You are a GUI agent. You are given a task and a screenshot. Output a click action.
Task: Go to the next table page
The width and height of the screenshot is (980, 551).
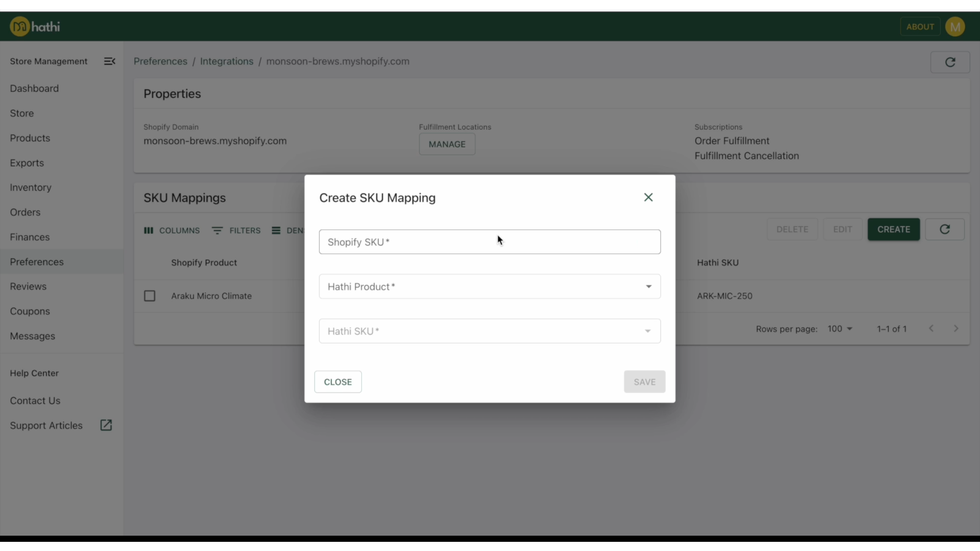pyautogui.click(x=956, y=329)
